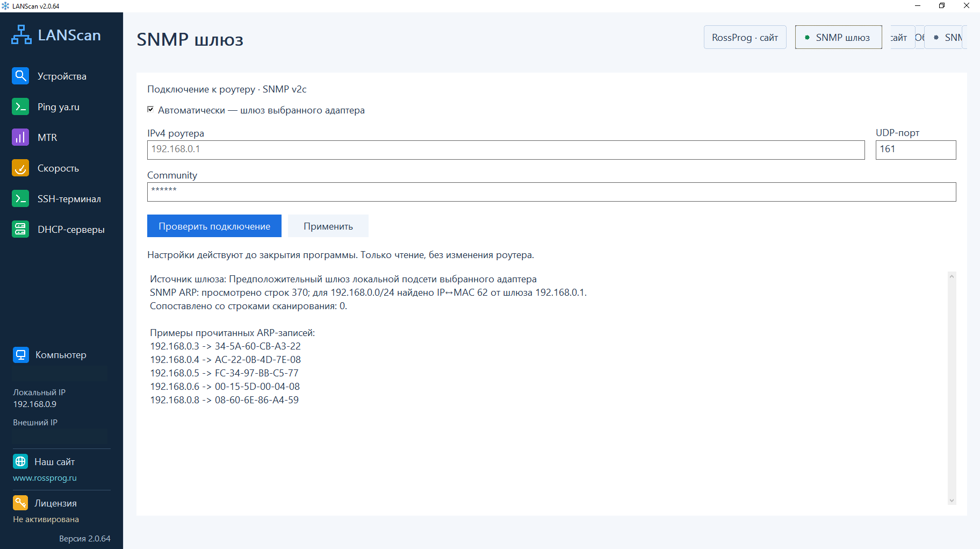Click the Не активирована license status

point(46,519)
